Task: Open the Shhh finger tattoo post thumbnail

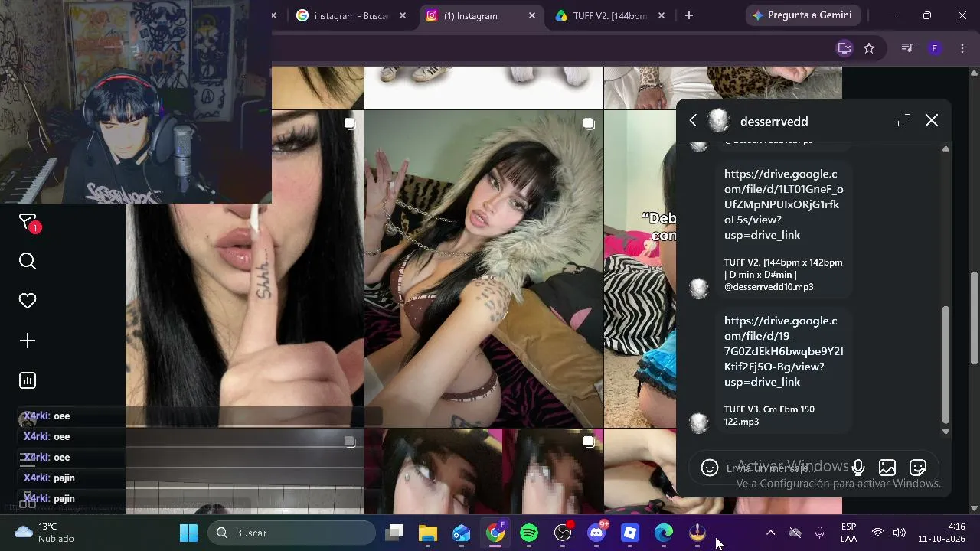Action: [244, 269]
